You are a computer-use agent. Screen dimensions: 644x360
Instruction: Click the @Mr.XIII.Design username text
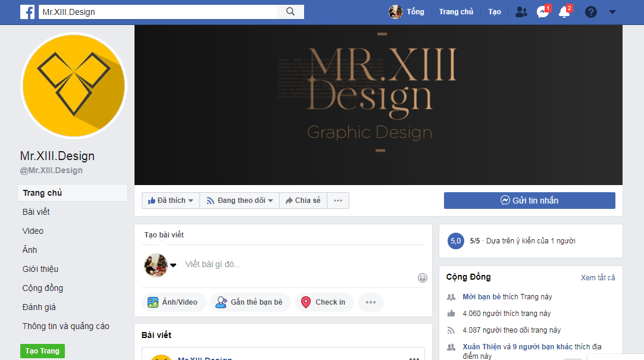[x=51, y=170]
